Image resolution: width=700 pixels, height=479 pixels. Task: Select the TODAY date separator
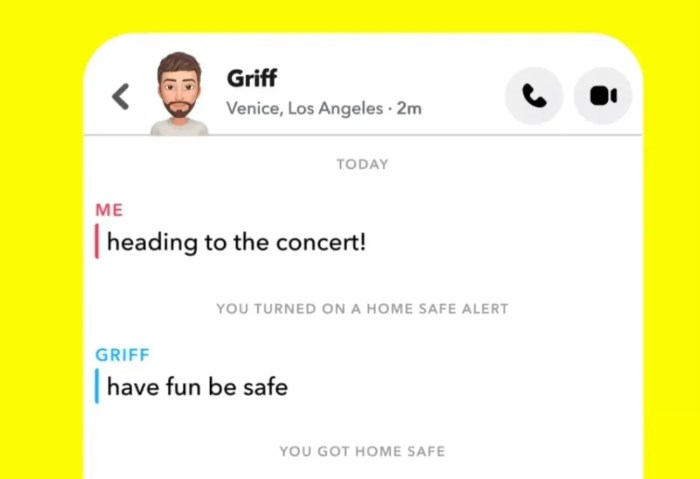coord(362,164)
